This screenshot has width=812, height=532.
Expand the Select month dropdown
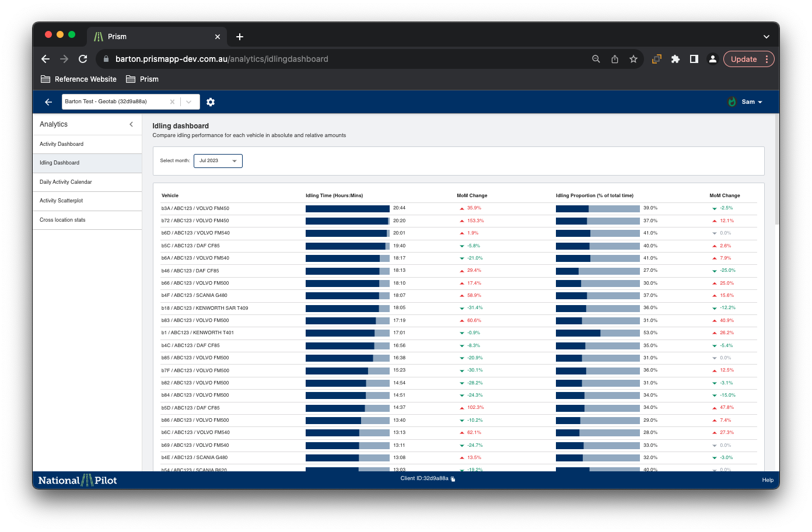(x=218, y=161)
